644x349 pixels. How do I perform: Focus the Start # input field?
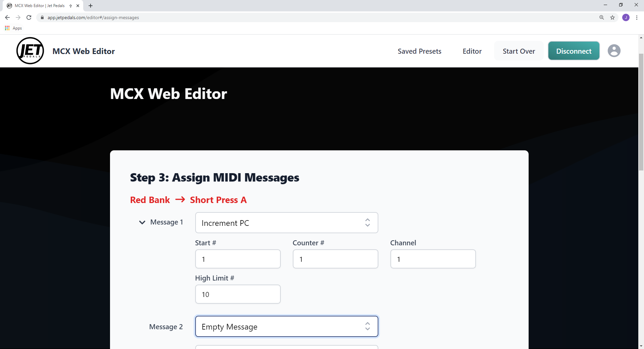[238, 259]
